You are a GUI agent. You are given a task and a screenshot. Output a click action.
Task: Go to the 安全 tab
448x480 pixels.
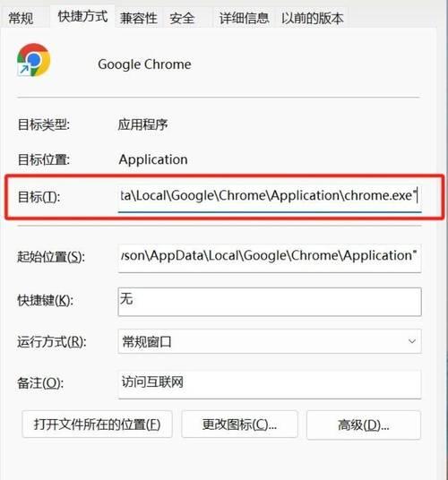pos(182,18)
